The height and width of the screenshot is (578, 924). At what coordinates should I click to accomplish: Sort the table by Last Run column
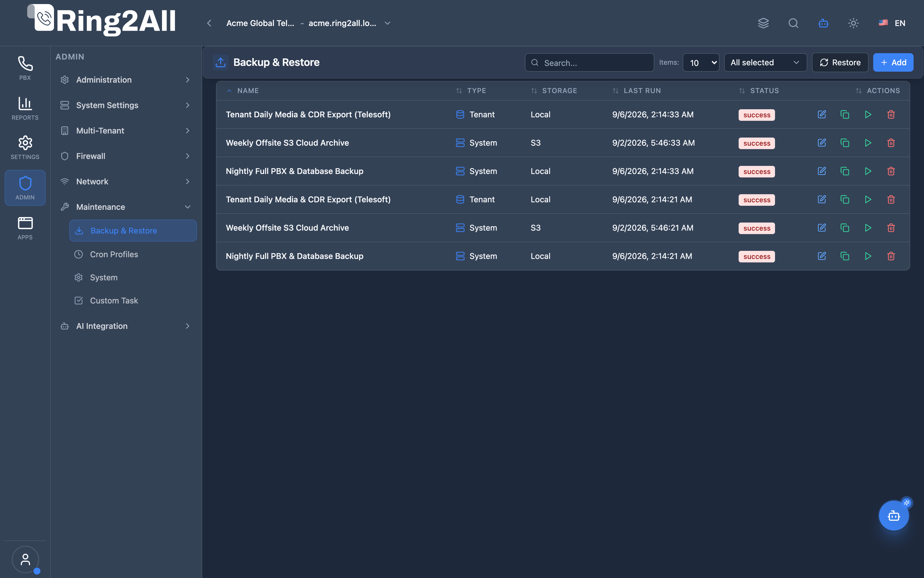coord(637,90)
